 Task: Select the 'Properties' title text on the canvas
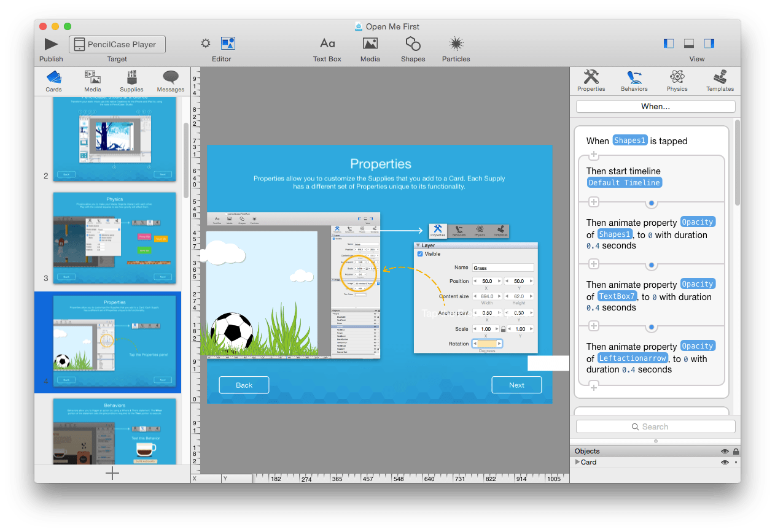381,164
